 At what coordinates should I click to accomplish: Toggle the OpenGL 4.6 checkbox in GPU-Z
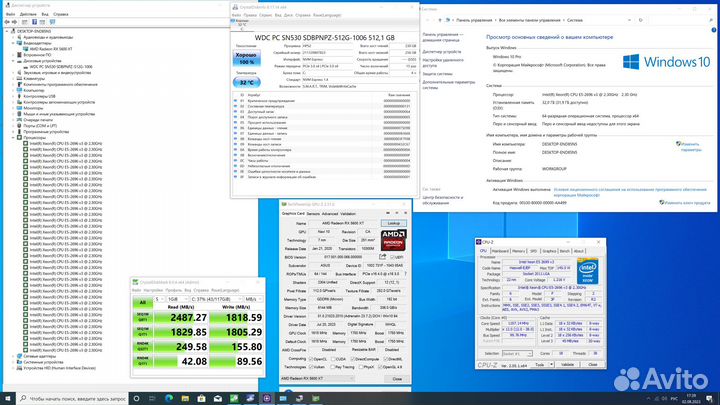click(380, 367)
